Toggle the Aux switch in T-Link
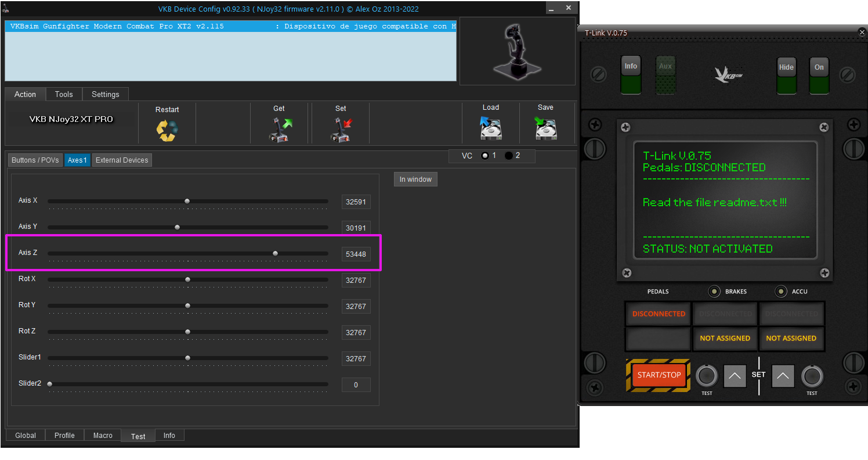This screenshot has width=868, height=460. click(x=666, y=74)
